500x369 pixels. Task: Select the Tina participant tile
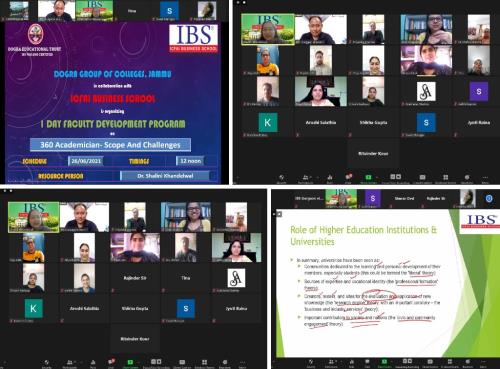point(186,278)
